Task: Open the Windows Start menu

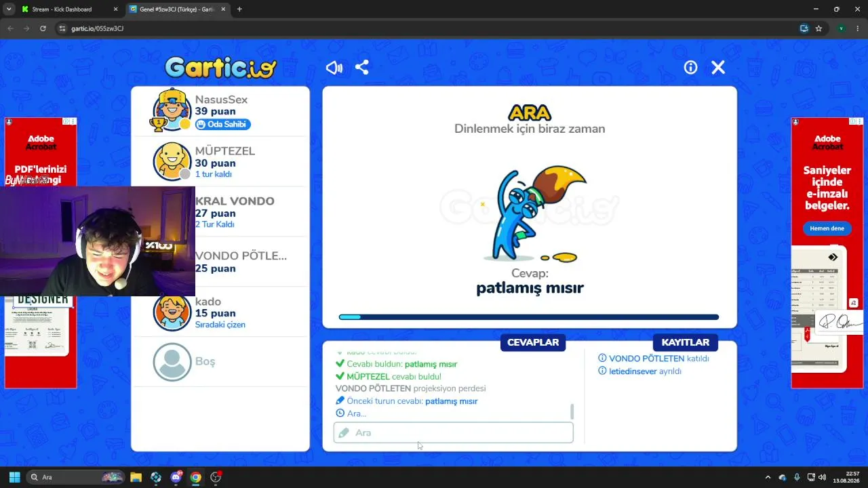Action: click(x=14, y=477)
